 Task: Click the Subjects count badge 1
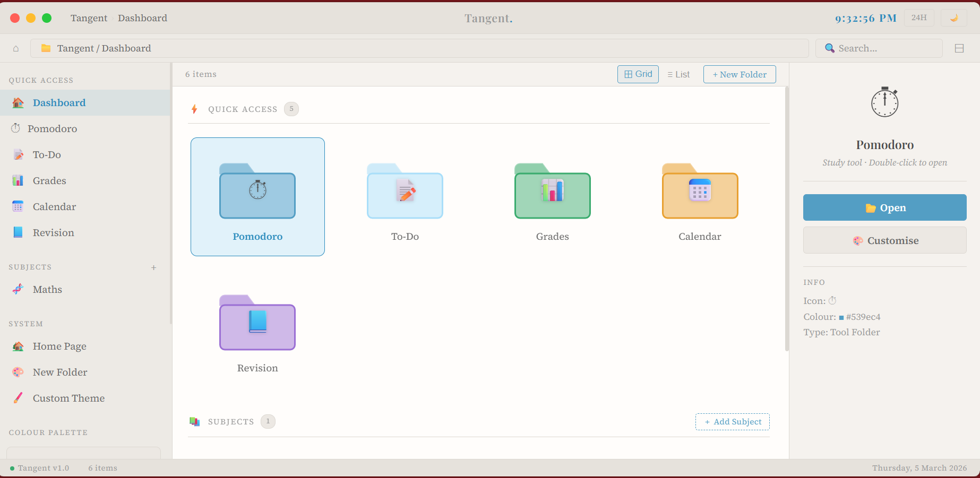[268, 421]
